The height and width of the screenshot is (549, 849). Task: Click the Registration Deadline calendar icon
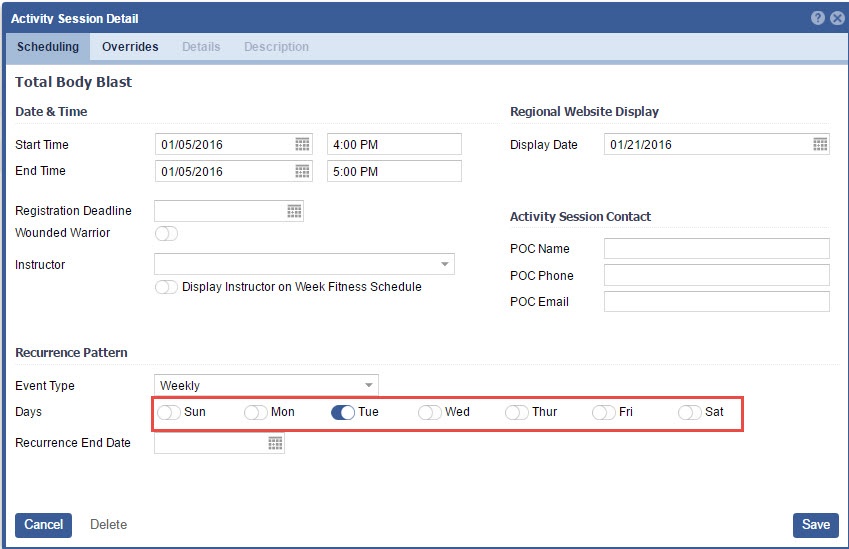294,211
